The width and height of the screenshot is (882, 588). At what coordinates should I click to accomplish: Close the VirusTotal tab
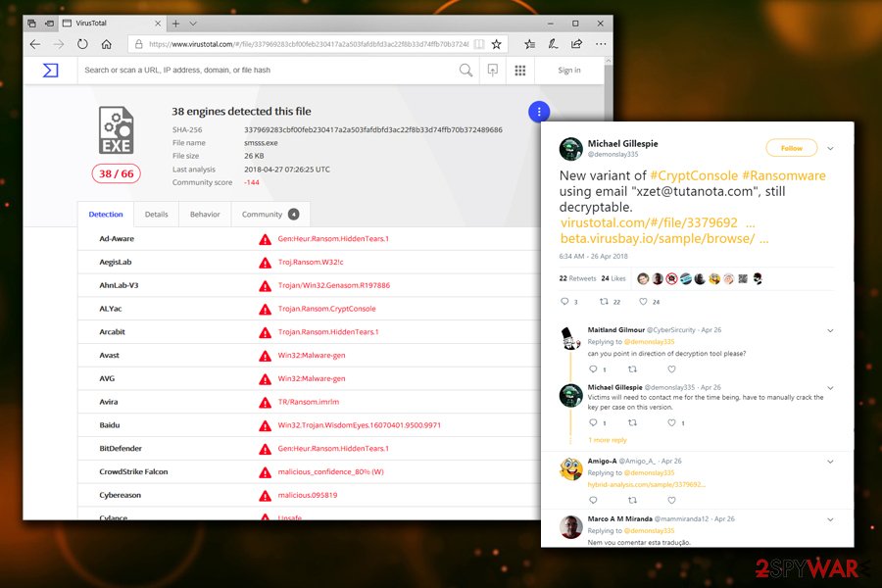158,24
